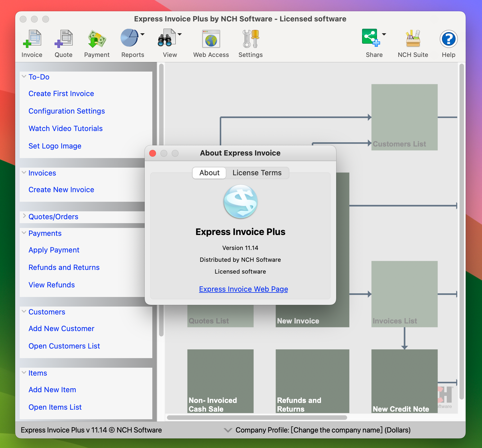The height and width of the screenshot is (448, 482).
Task: Collapse the Invoices section
Action: [x=24, y=172]
